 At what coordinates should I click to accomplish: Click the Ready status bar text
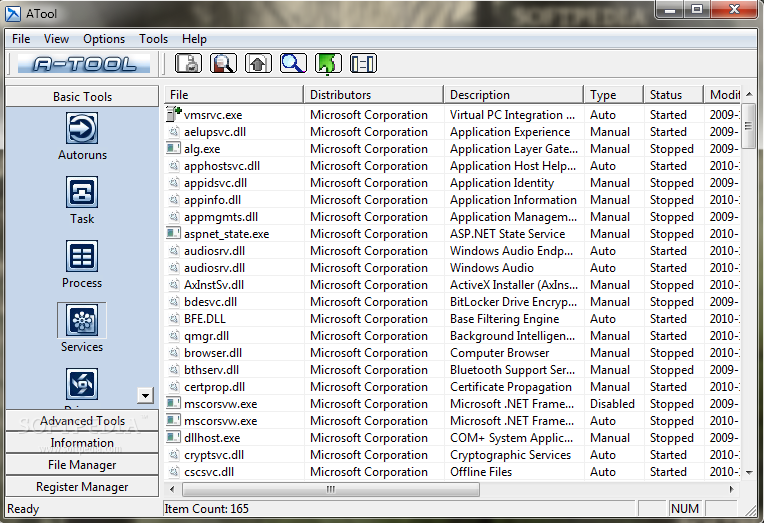[23, 509]
